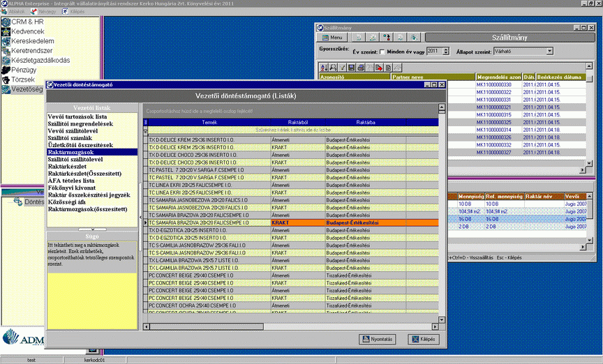
Task: Click the green-red dots arrow icon beside Menu
Action: point(386,37)
